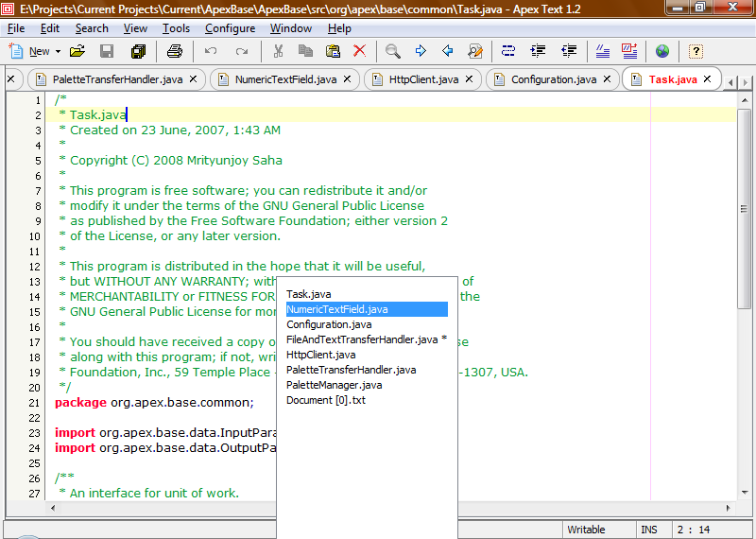Click the Writable status bar indicator
Viewport: 756px width, 539px height.
pyautogui.click(x=599, y=530)
